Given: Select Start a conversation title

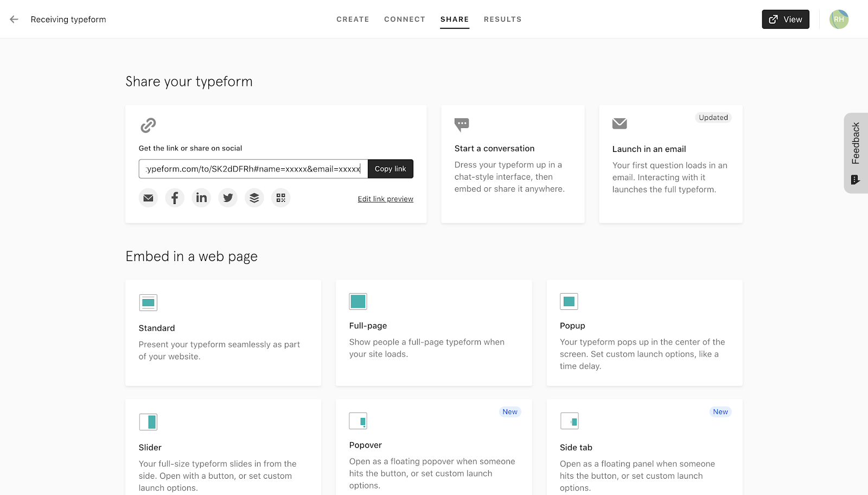Looking at the screenshot, I should point(495,149).
